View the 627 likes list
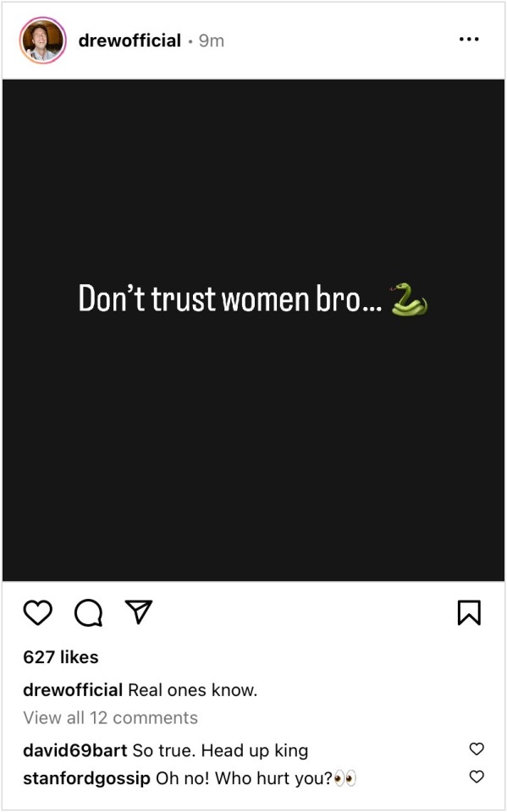This screenshot has width=507, height=812. point(61,657)
